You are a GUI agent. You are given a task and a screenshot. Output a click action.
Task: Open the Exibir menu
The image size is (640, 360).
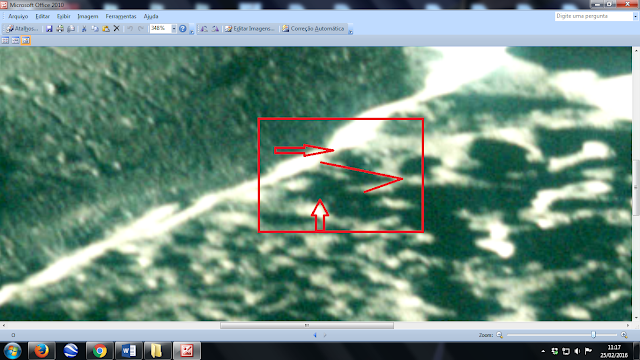point(64,16)
